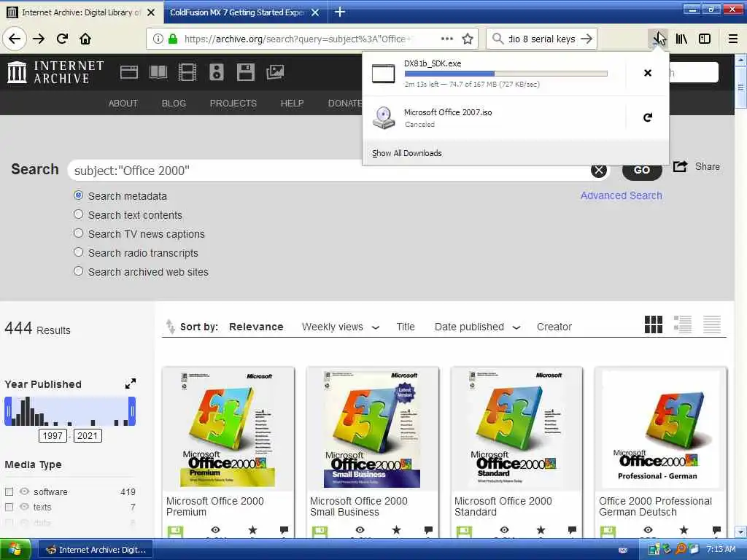Sort results by Title
Viewport: 747px width, 560px height.
[x=406, y=327]
